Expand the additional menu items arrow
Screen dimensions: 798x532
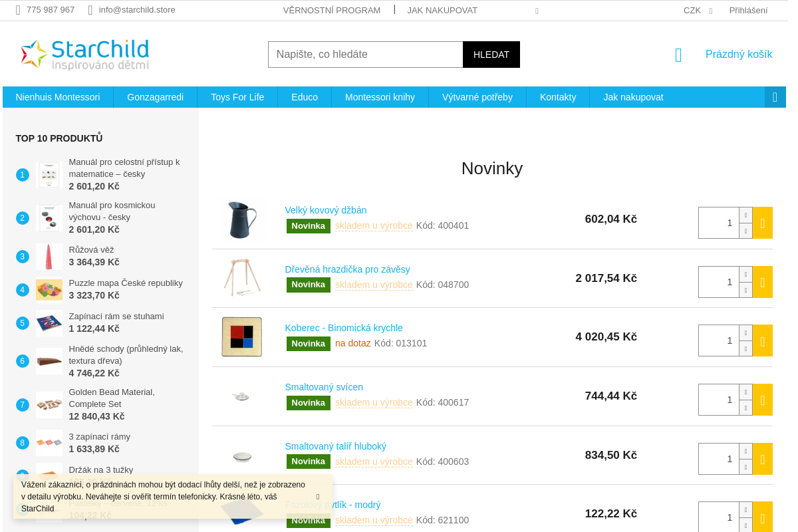775,97
